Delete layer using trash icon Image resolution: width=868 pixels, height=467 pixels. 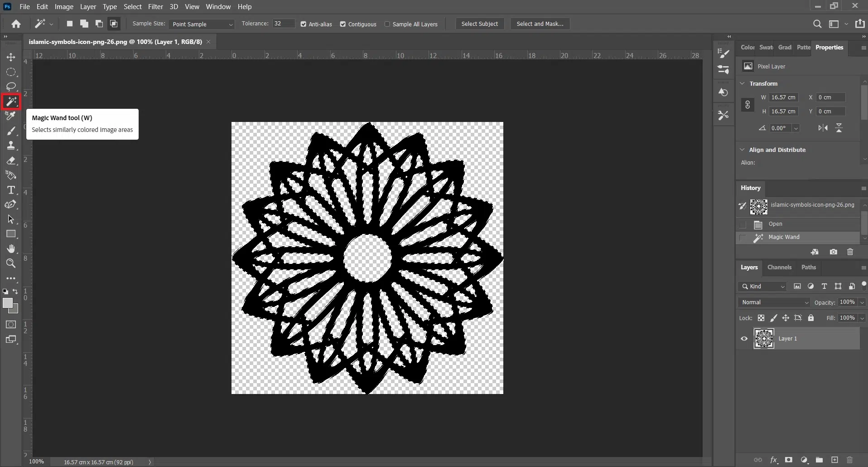point(850,460)
